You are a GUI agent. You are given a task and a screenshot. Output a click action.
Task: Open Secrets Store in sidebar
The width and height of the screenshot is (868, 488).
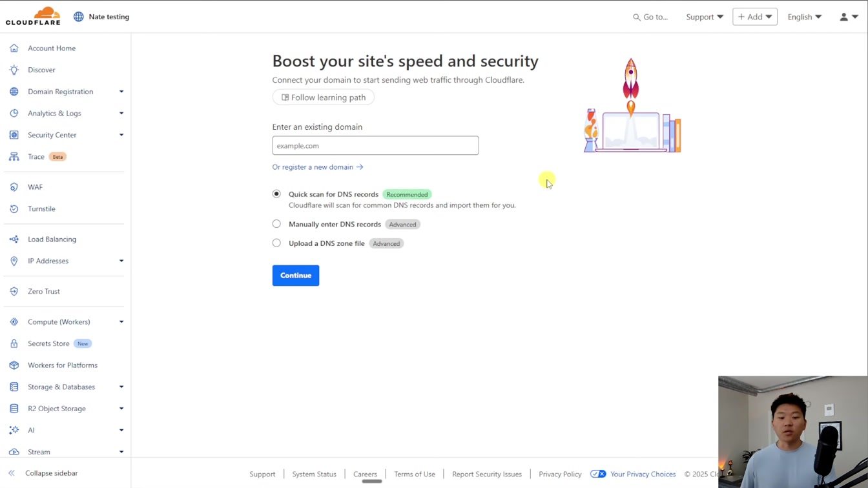pos(48,343)
